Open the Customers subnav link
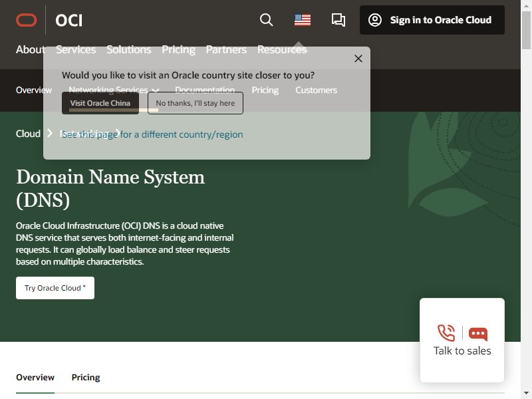This screenshot has height=399, width=532. pos(317,90)
